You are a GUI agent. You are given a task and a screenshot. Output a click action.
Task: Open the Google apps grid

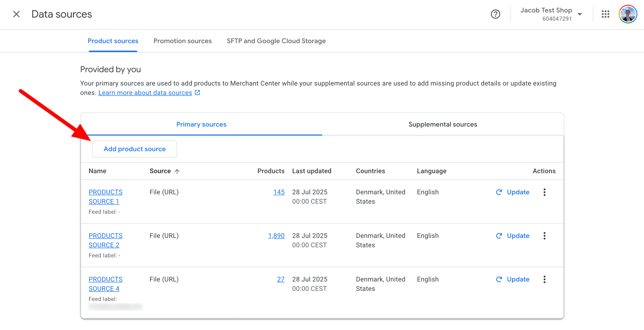[x=606, y=15]
